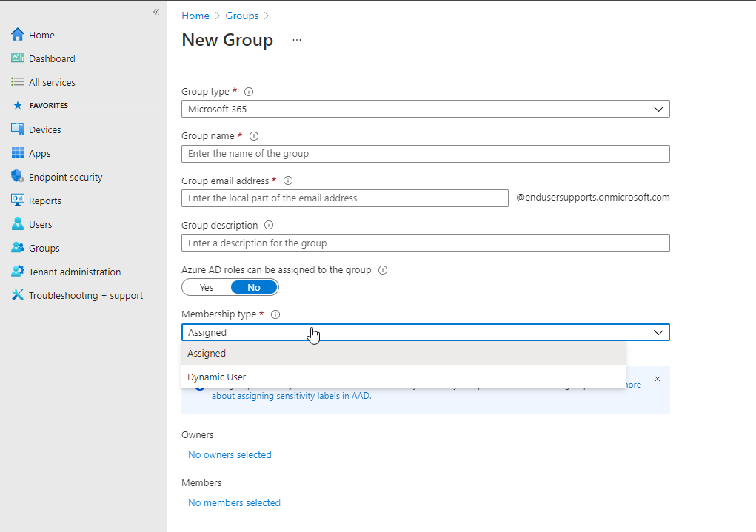Click the Users person icon

pos(17,223)
